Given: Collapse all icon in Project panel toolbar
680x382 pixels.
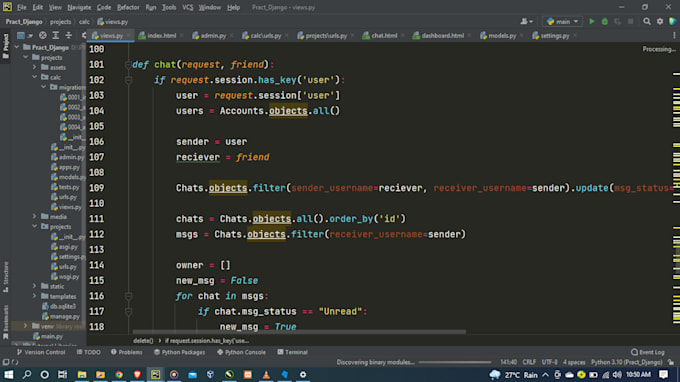Looking at the screenshot, I should (x=69, y=36).
